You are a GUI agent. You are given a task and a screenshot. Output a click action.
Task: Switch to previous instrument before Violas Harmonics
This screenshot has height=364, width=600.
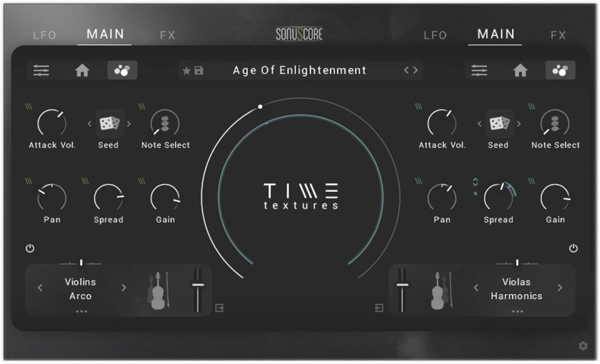point(476,288)
